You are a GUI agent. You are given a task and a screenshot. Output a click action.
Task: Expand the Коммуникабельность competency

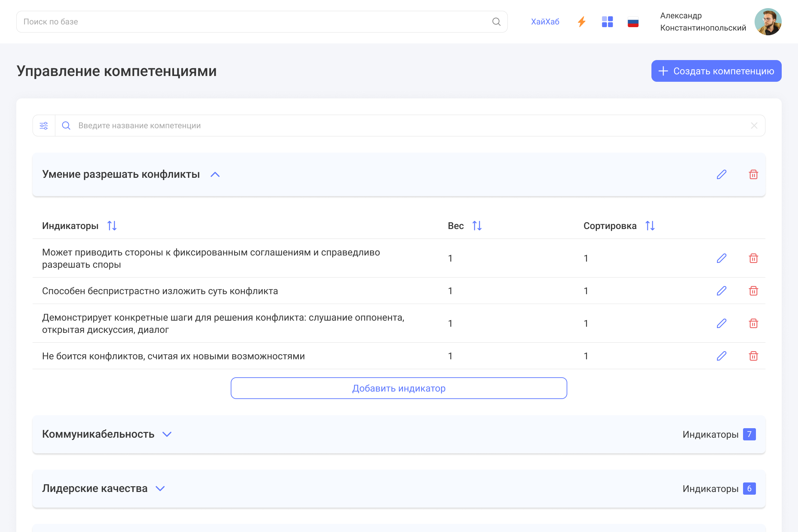point(167,434)
